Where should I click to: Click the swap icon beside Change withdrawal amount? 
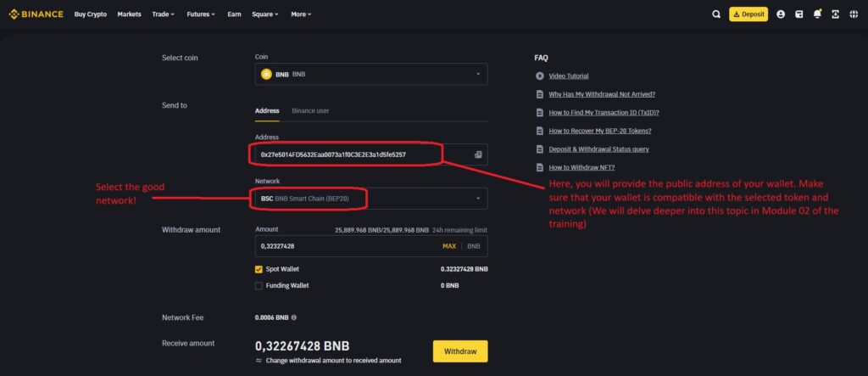[259, 361]
